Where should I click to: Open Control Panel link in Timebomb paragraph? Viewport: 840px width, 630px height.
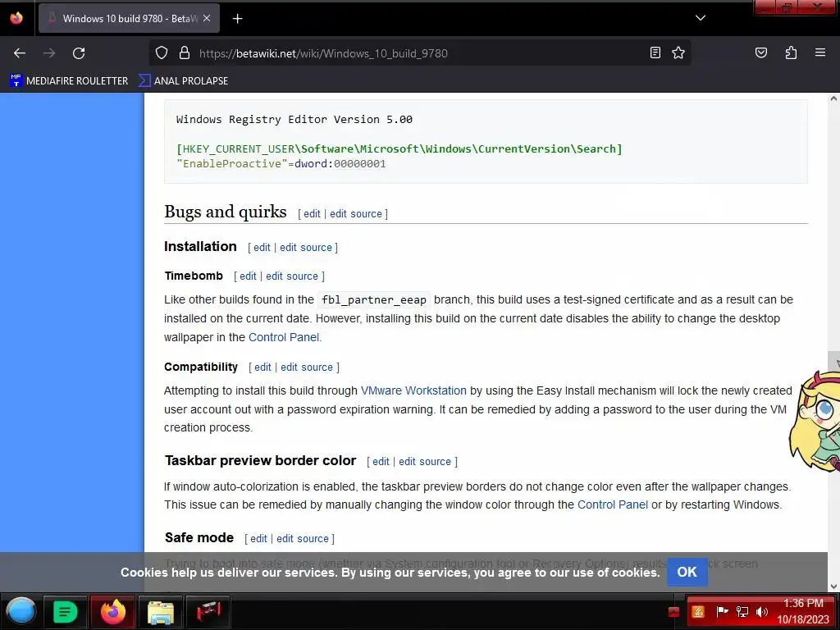point(284,337)
